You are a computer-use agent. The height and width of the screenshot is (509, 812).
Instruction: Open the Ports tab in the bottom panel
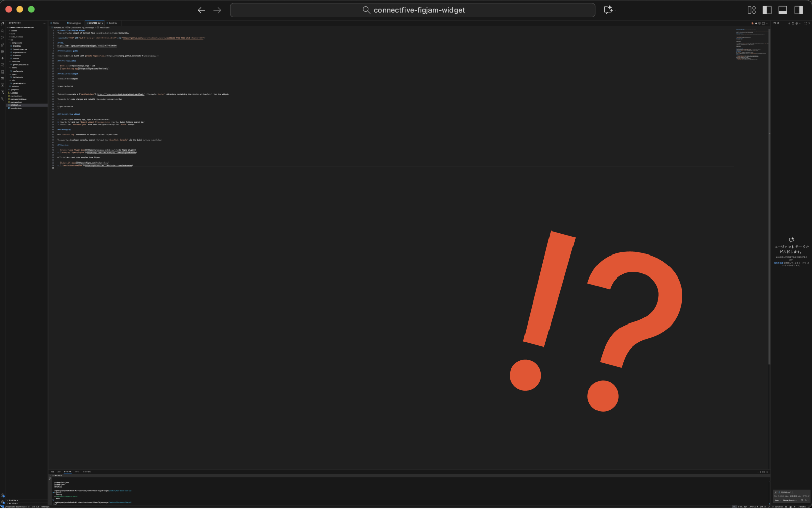click(x=77, y=472)
